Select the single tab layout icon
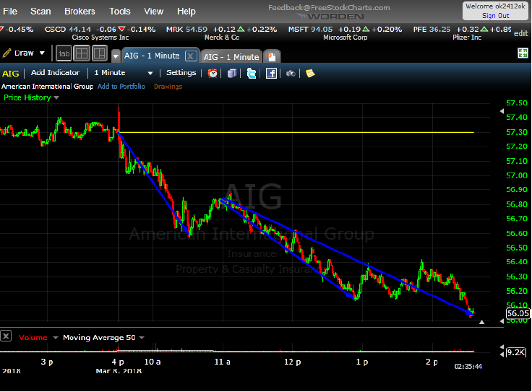The height and width of the screenshot is (392, 532). coord(64,53)
